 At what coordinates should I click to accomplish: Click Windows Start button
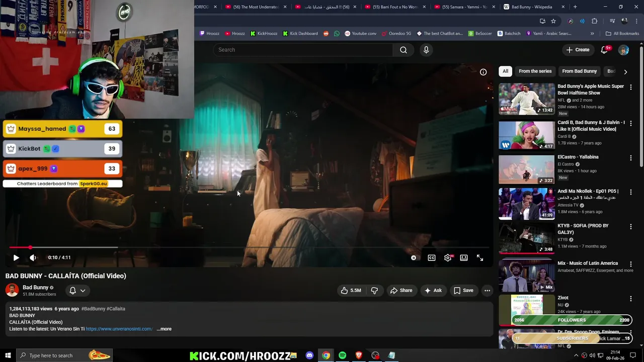[8, 355]
